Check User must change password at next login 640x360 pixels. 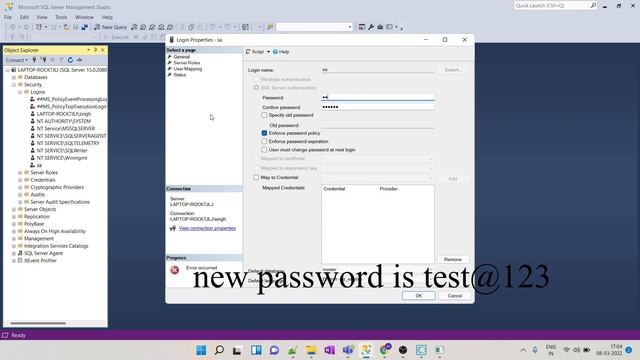(264, 150)
